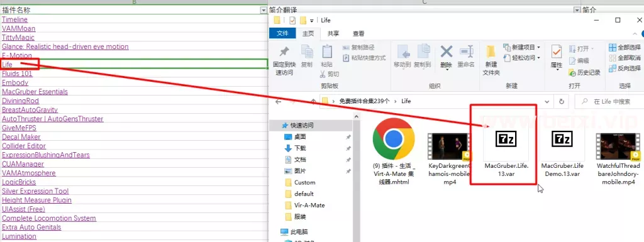This screenshot has width=644, height=242.
Task: Open the 文件 tab in Explorer
Action: [282, 34]
